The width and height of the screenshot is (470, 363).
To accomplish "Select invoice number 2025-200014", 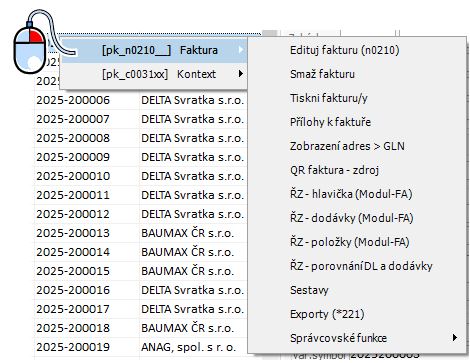I will tap(73, 252).
